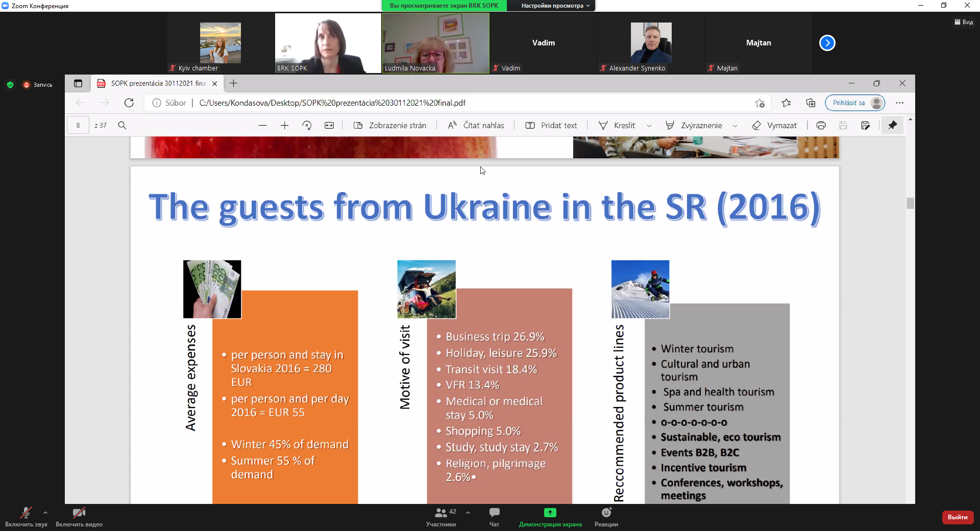Toggle the pin toolbar button

click(892, 126)
